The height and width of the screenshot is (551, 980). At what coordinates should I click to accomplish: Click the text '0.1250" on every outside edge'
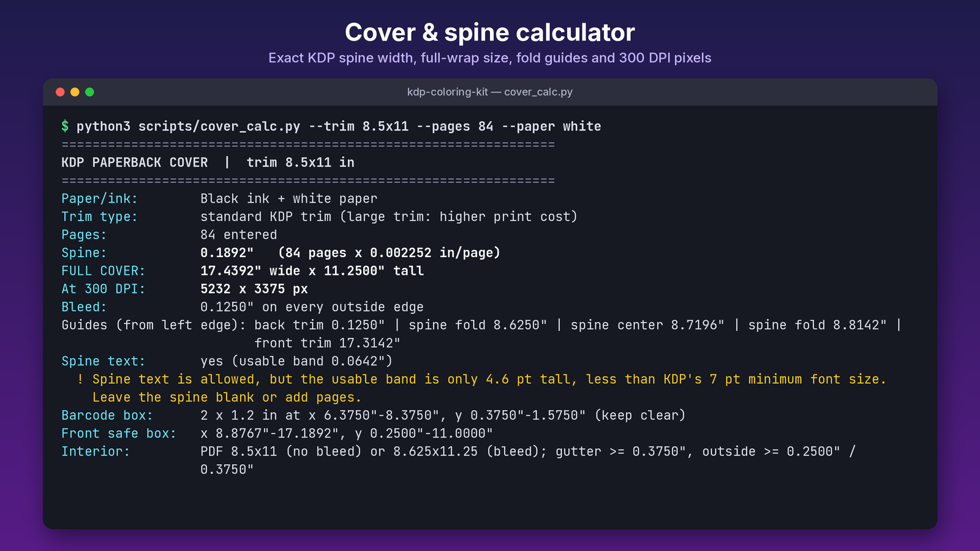[312, 307]
